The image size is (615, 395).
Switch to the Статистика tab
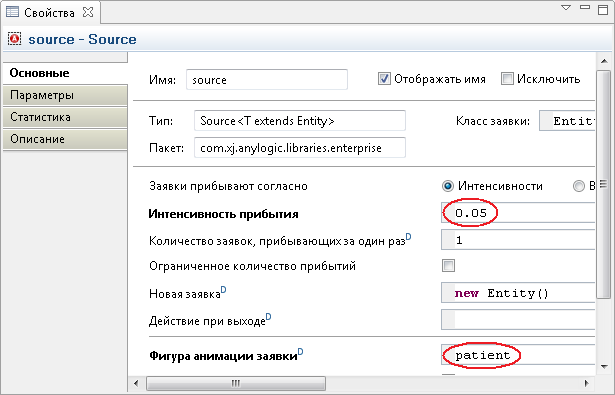pos(65,117)
